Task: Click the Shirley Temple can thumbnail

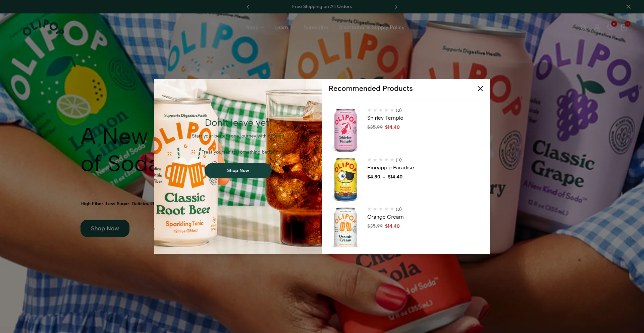Action: pos(345,130)
